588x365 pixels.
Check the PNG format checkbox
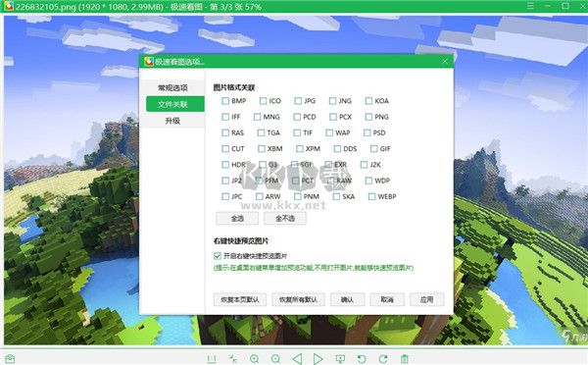[369, 117]
